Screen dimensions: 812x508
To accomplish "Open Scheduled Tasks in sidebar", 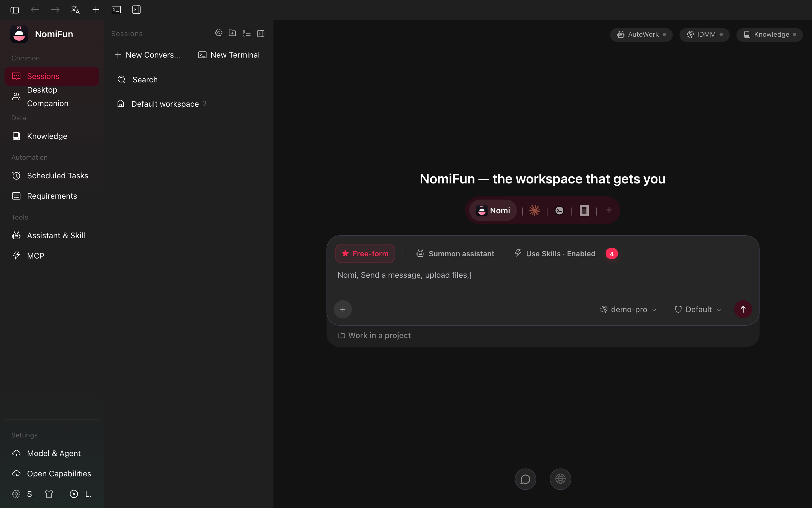I will pyautogui.click(x=52, y=176).
